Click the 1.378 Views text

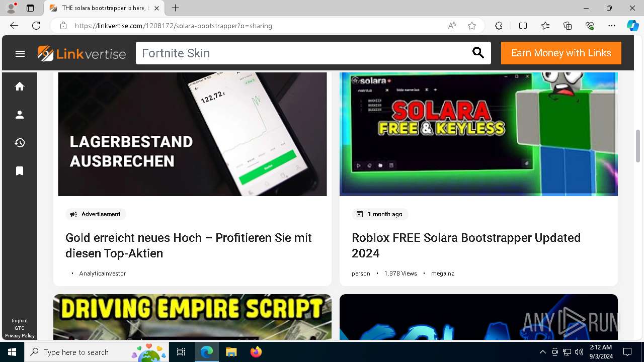(400, 274)
